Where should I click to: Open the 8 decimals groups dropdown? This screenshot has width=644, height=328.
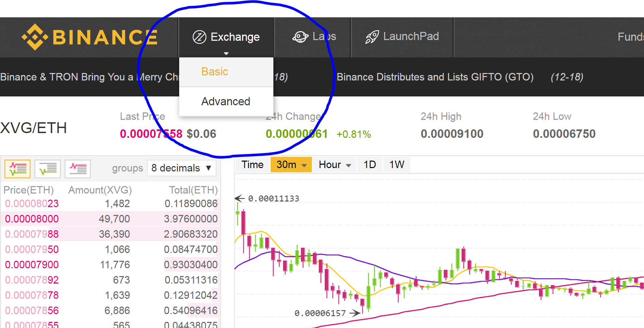182,168
